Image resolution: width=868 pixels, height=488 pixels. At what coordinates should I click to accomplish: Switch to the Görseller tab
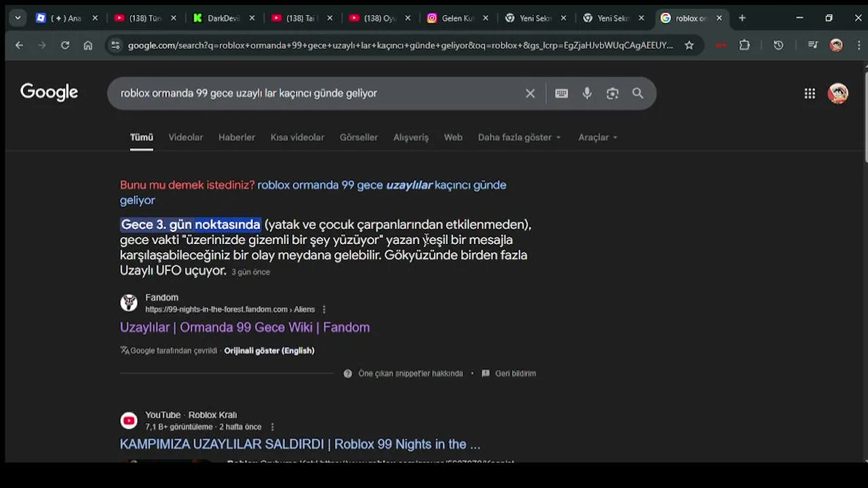tap(359, 138)
